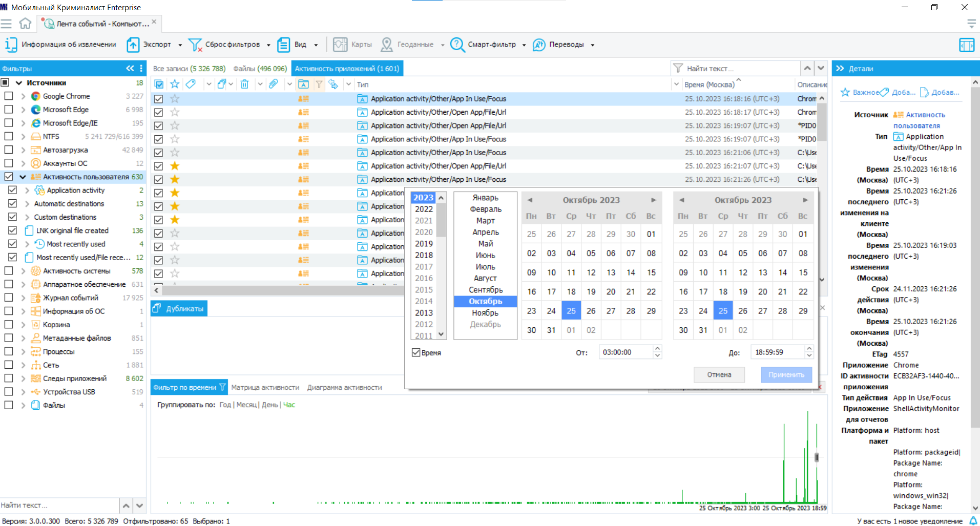Click the paperclip attachment icon
The image size is (980, 526).
(274, 84)
